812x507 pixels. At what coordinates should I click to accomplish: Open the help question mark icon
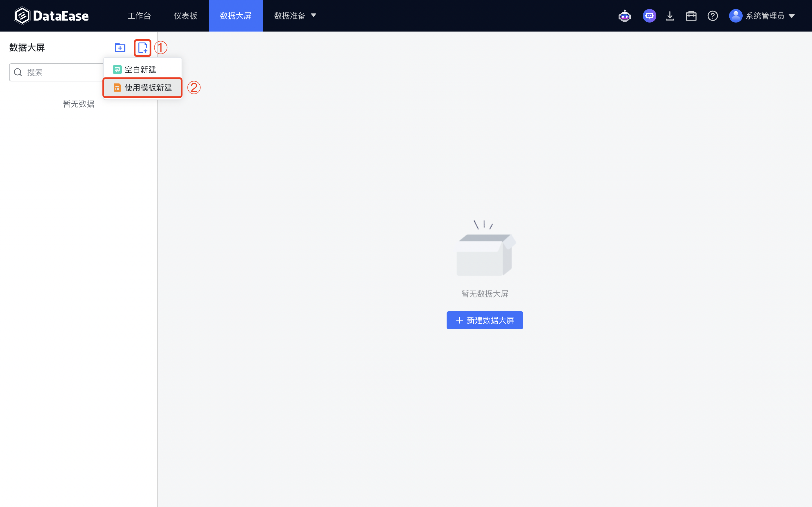713,16
